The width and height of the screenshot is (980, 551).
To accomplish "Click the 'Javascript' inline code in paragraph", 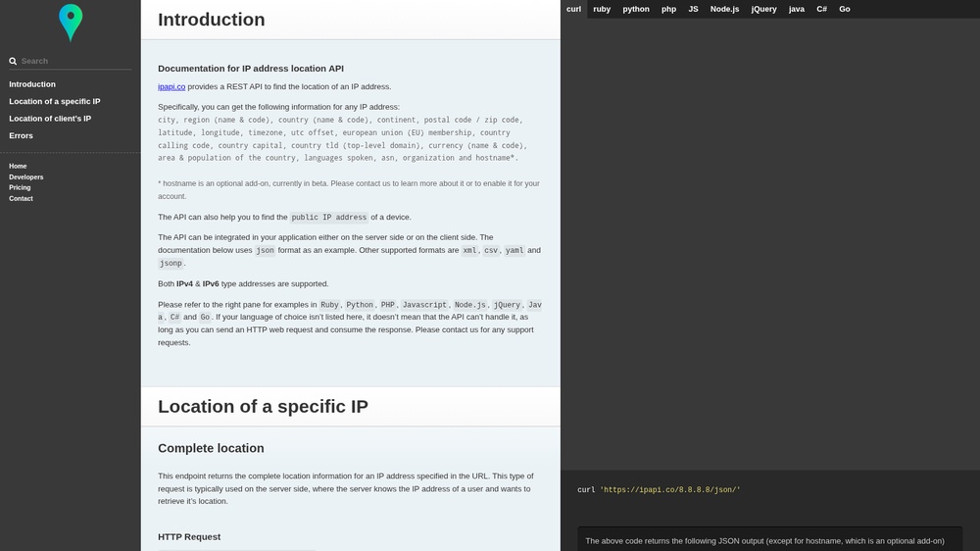I will (424, 305).
